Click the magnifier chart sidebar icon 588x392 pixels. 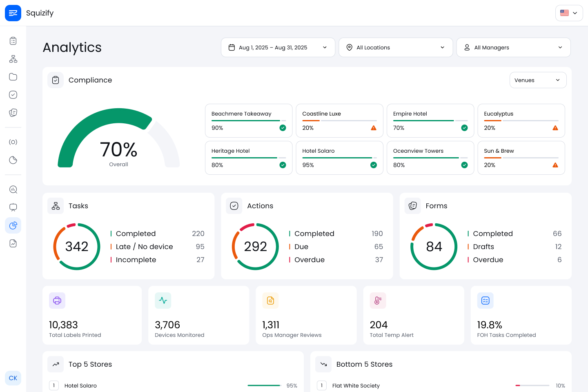[13, 189]
